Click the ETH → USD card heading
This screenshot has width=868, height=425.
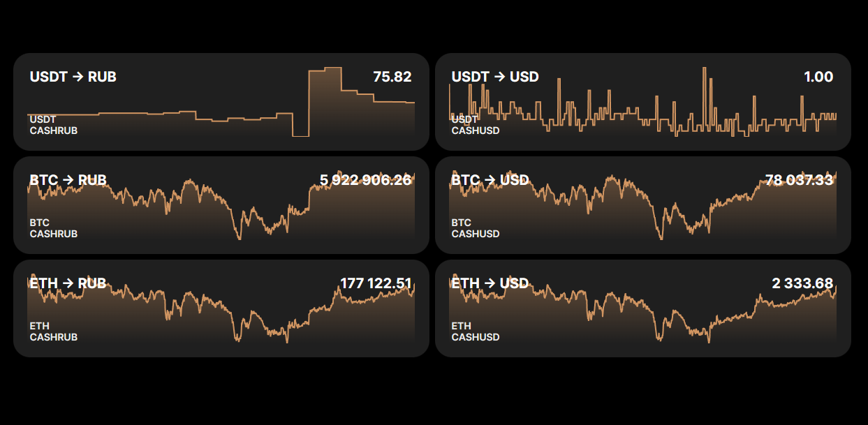click(490, 283)
